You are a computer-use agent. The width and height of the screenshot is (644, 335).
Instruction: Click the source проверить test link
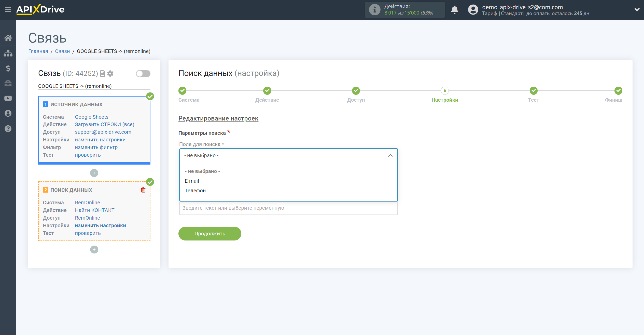pyautogui.click(x=88, y=155)
